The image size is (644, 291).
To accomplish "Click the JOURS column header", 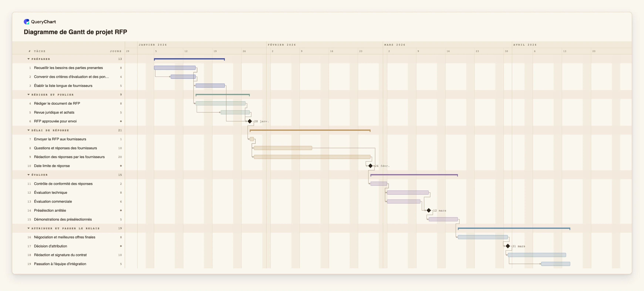I will click(116, 51).
